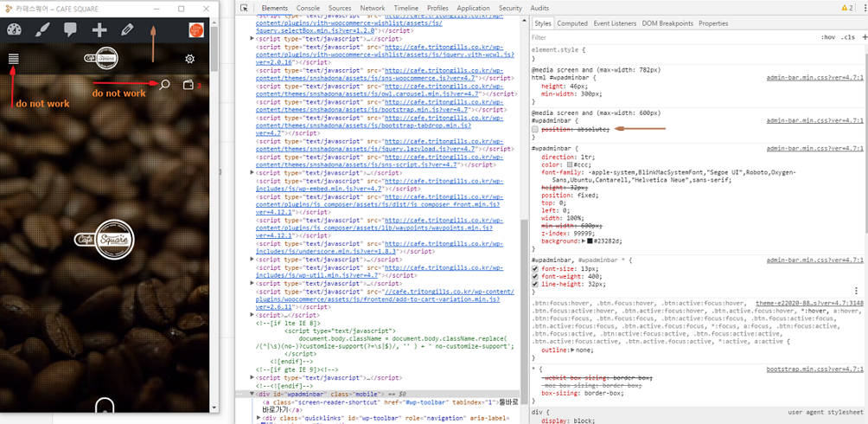This screenshot has height=424, width=868.
Task: Click the wallet cart icon
Action: click(188, 85)
